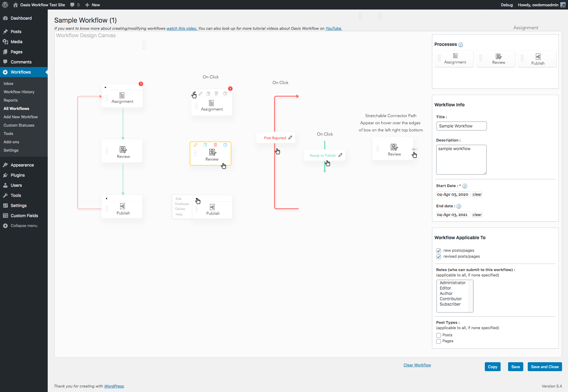Uncheck the revised posts/pages checkbox
The image size is (568, 392).
[x=439, y=256]
